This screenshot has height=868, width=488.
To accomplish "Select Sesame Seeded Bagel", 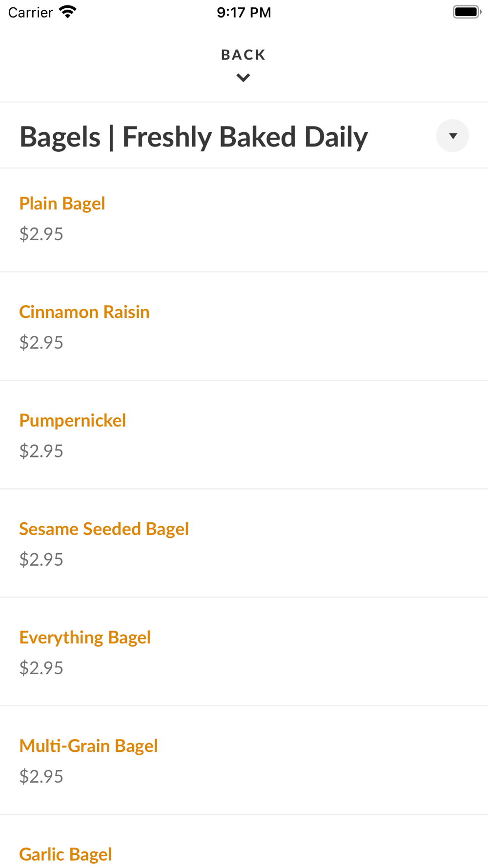I will pos(103,529).
